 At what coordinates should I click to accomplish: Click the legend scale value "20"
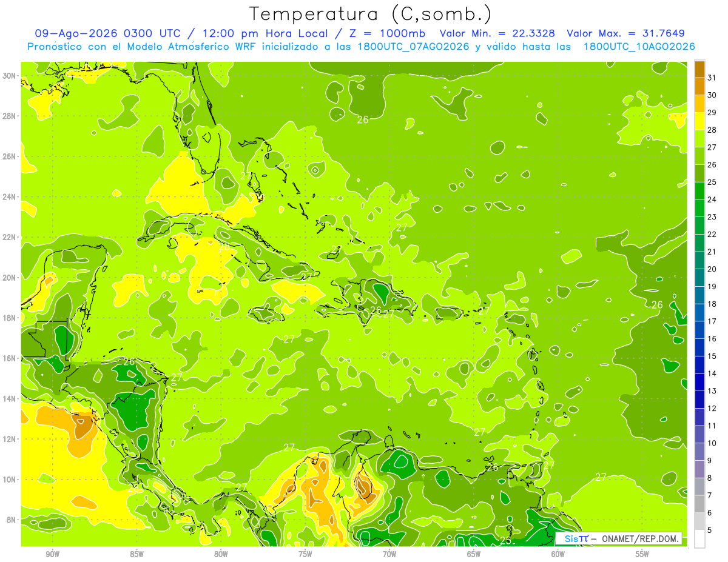click(x=712, y=269)
